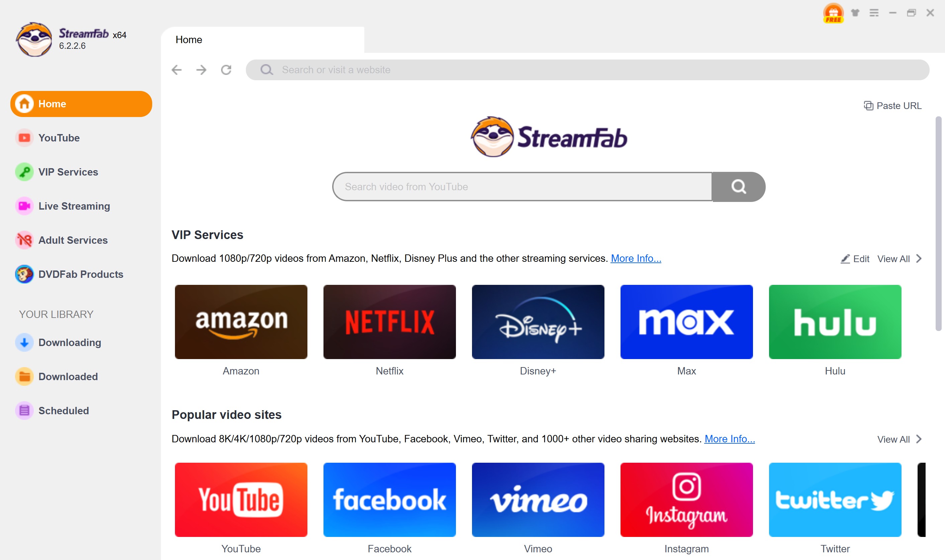
Task: Click the vertical scrollbar on the right
Action: click(x=938, y=224)
